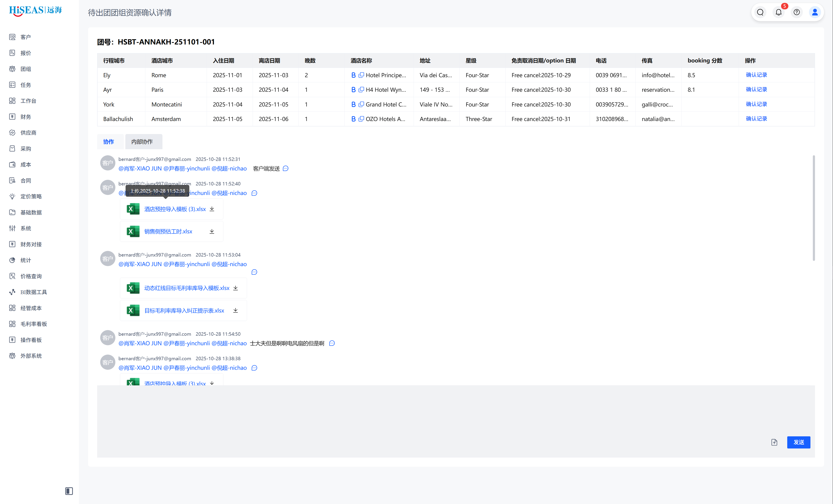Download 销售侧预估工时.xlsx file

(x=212, y=231)
